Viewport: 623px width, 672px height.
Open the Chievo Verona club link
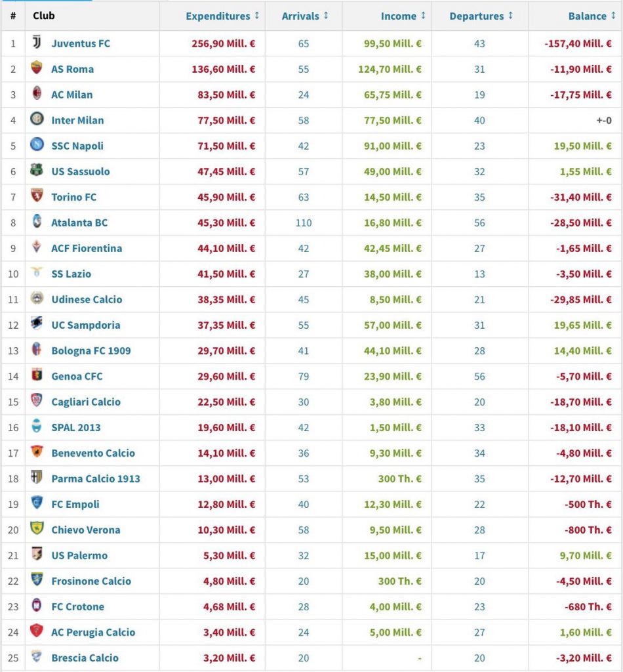[86, 530]
